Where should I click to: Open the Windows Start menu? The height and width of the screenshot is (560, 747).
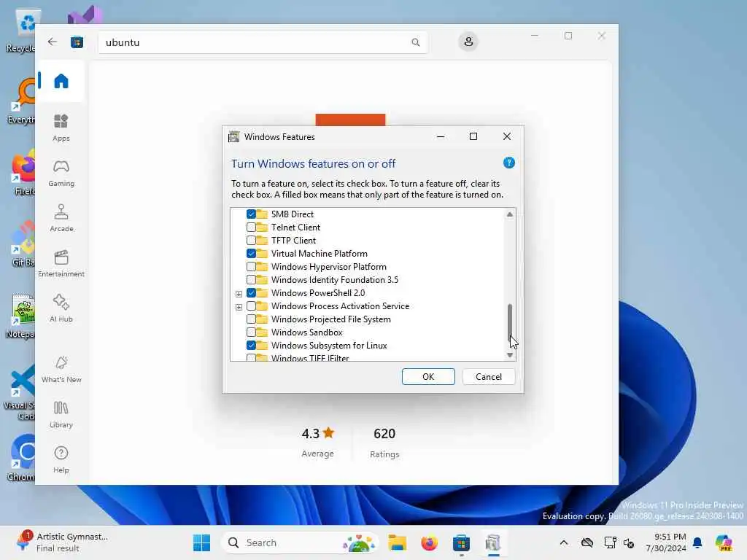pos(201,542)
